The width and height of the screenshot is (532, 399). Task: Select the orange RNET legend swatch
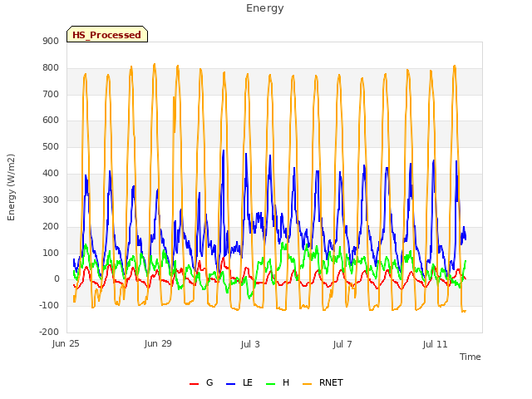[x=307, y=384]
